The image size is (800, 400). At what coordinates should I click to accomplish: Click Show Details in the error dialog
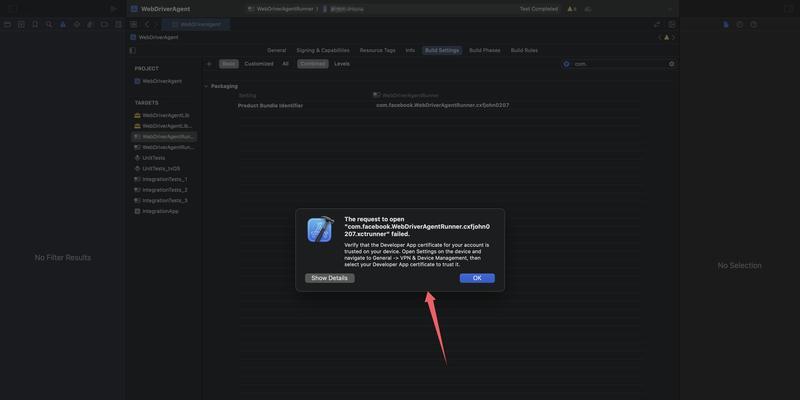(330, 278)
